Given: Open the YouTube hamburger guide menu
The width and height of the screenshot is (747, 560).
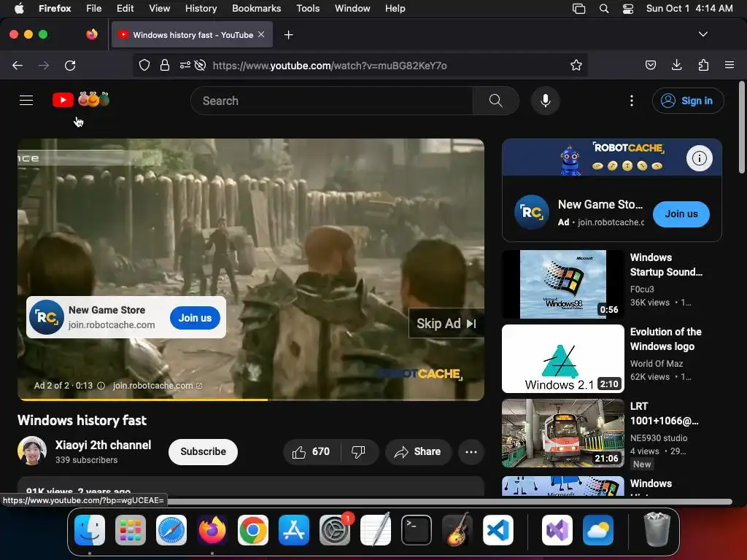Looking at the screenshot, I should click(26, 101).
